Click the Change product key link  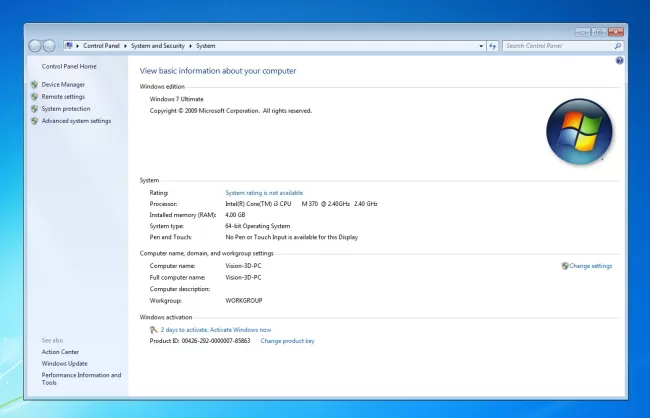(287, 341)
